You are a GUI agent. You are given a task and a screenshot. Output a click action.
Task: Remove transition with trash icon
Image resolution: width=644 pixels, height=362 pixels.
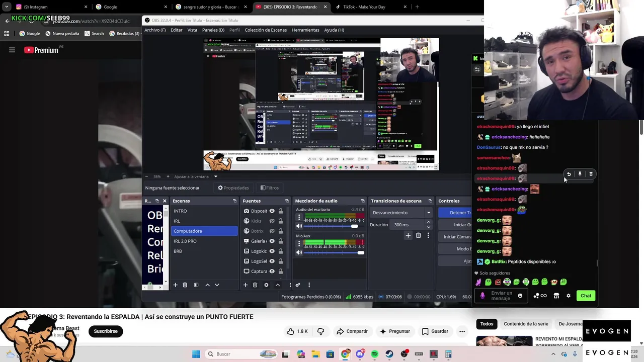[x=418, y=235]
